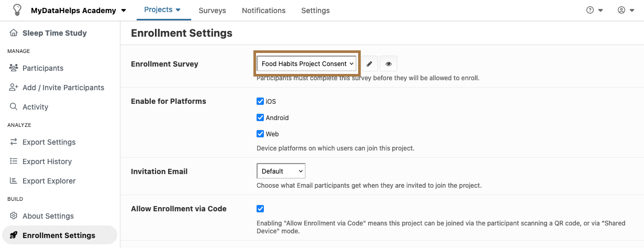
Task: Toggle Allow Enrollment via Code checkbox
Action: tap(260, 209)
